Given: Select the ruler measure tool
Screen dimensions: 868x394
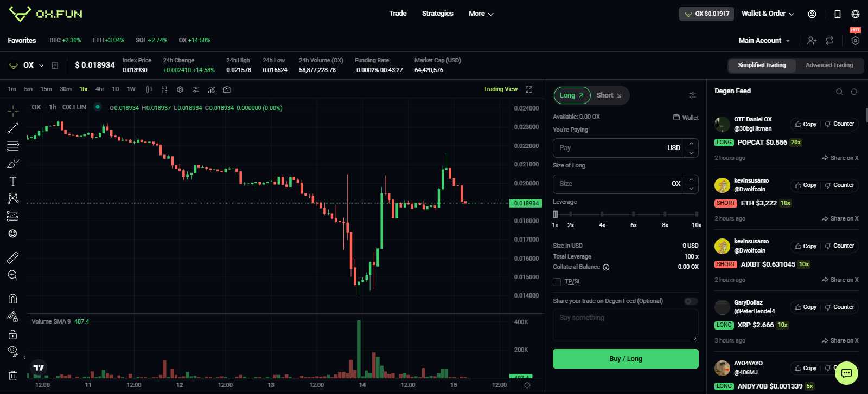Looking at the screenshot, I should pyautogui.click(x=13, y=257).
